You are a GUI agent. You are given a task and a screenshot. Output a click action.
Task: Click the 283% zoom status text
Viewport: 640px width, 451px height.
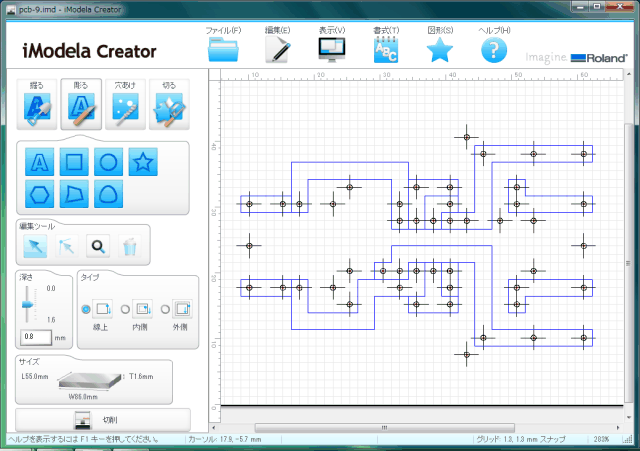click(601, 440)
